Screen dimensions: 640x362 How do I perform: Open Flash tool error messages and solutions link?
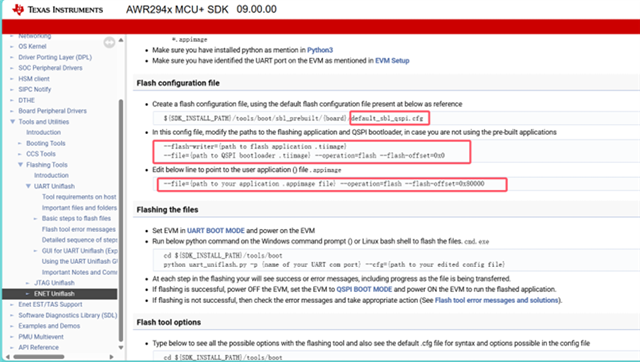tap(497, 300)
